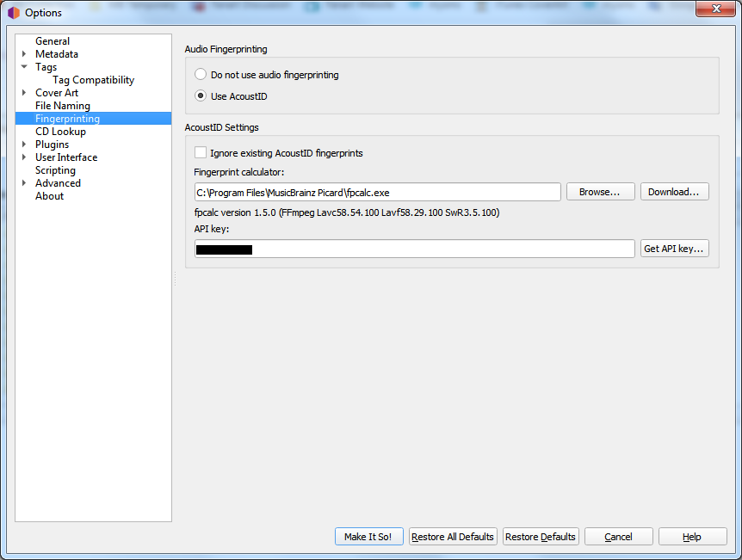Expand the Cover Art tree node
The width and height of the screenshot is (742, 560).
(24, 93)
